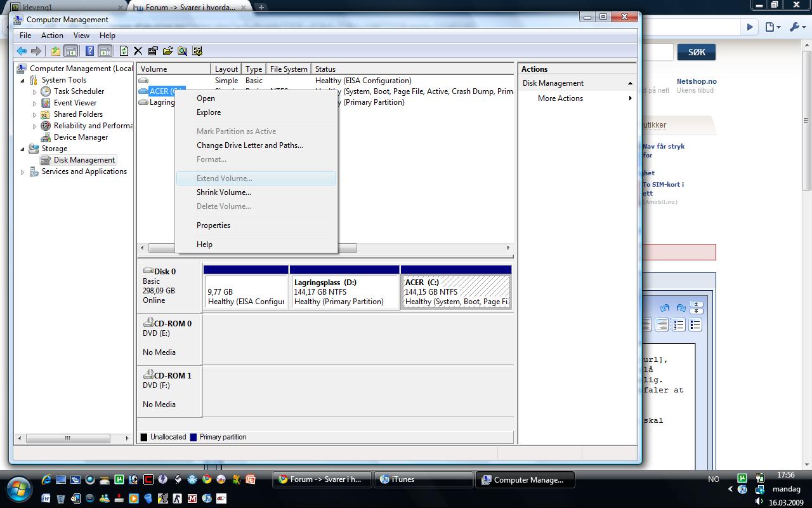Toggle the Show/Hide Console Tree button
The height and width of the screenshot is (508, 812).
coord(71,51)
